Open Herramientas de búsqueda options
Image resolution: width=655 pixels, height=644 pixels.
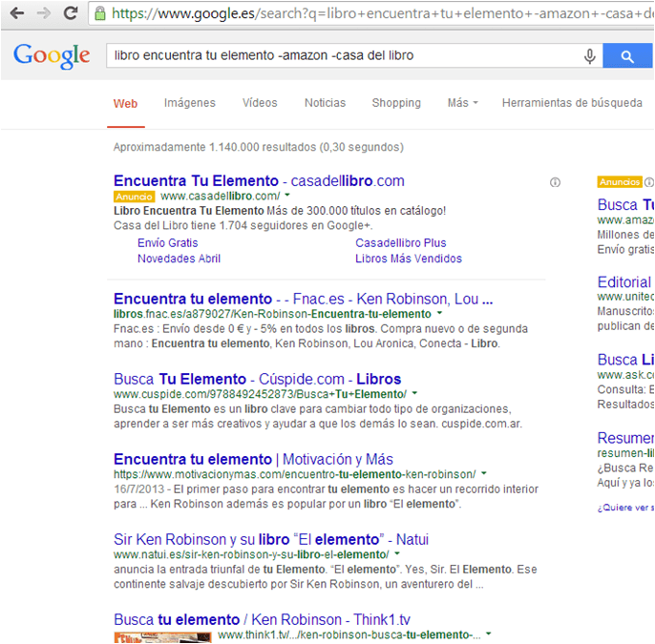click(572, 103)
